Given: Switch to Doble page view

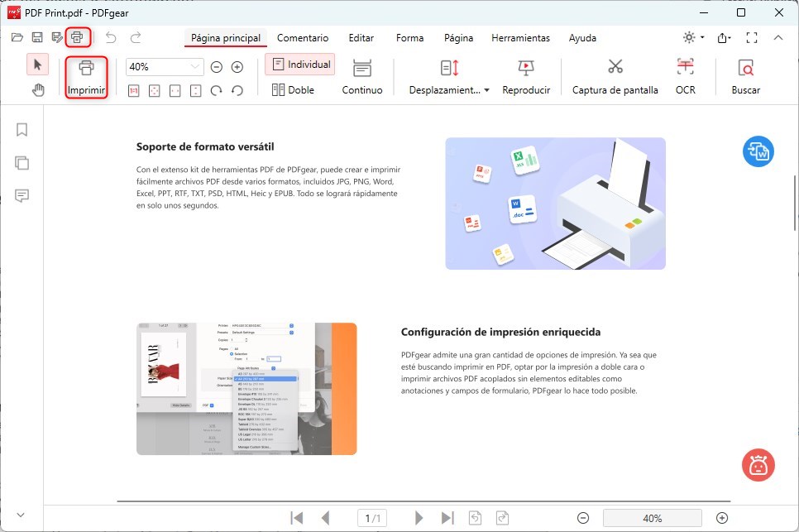Looking at the screenshot, I should point(293,90).
